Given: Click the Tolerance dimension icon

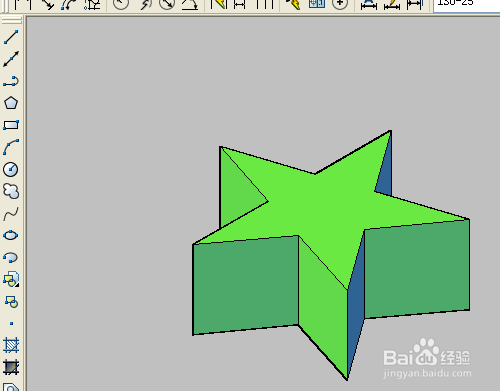Looking at the screenshot, I should (317, 3).
